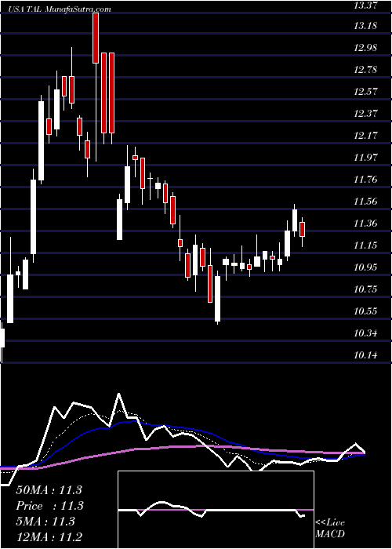Click the 10.75 price axis label
Image resolution: width=392 pixels, height=549 pixels.
click(x=367, y=289)
